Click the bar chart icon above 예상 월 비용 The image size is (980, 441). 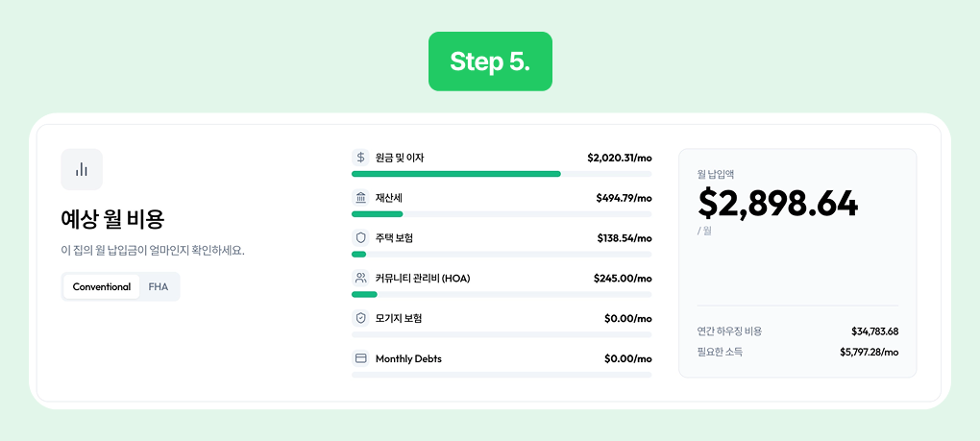click(x=82, y=169)
